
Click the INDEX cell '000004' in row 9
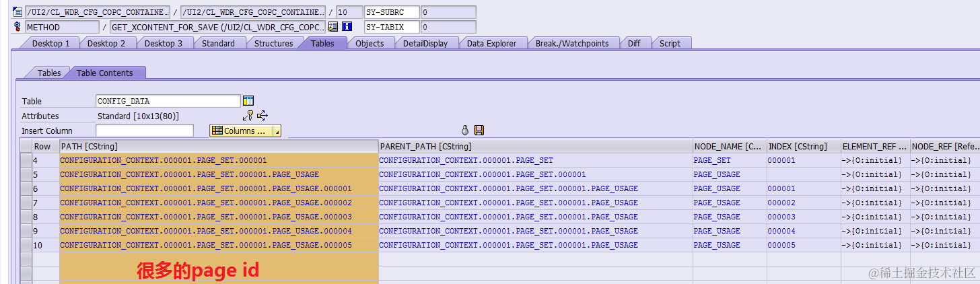[x=804, y=231]
